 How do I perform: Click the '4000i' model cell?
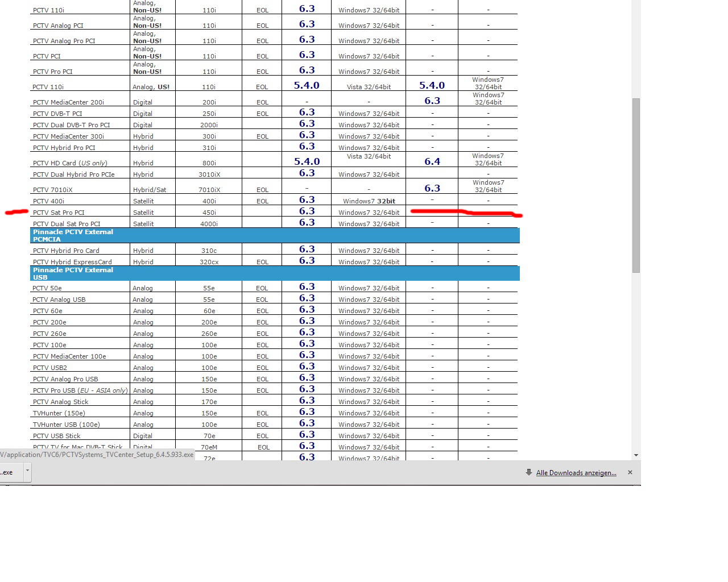click(209, 224)
